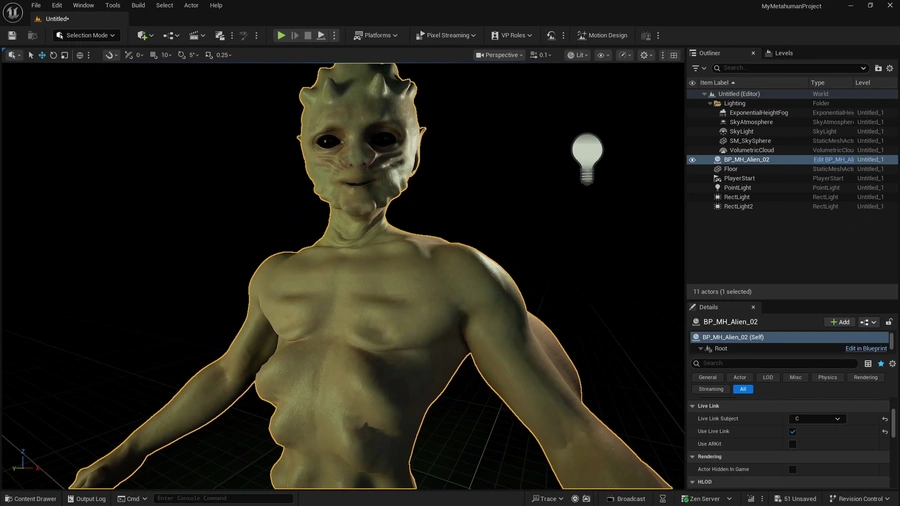Toggle rotation snapping icon near 5°
The width and height of the screenshot is (900, 506).
[x=182, y=55]
